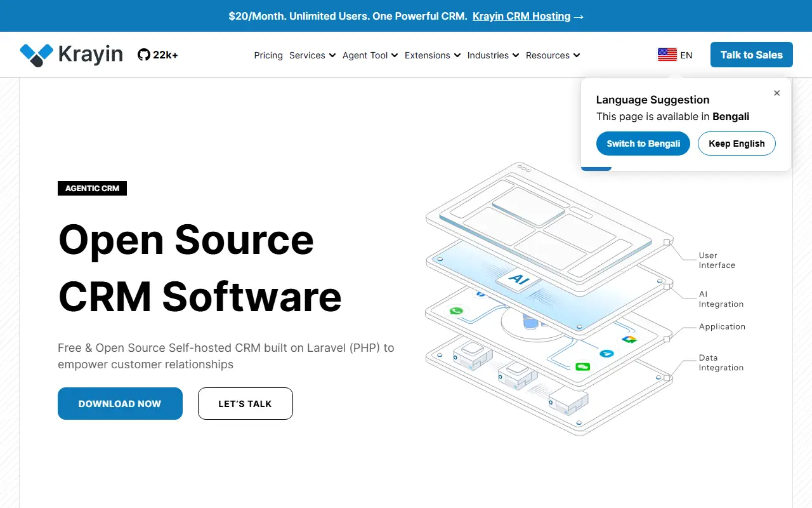Close the Language Suggestion popup
812x508 pixels.
(776, 93)
